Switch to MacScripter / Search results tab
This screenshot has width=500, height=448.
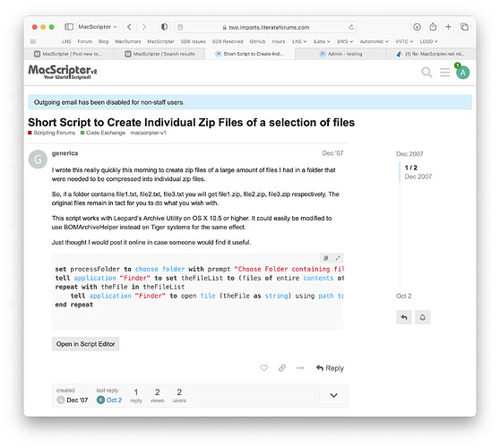coord(159,54)
